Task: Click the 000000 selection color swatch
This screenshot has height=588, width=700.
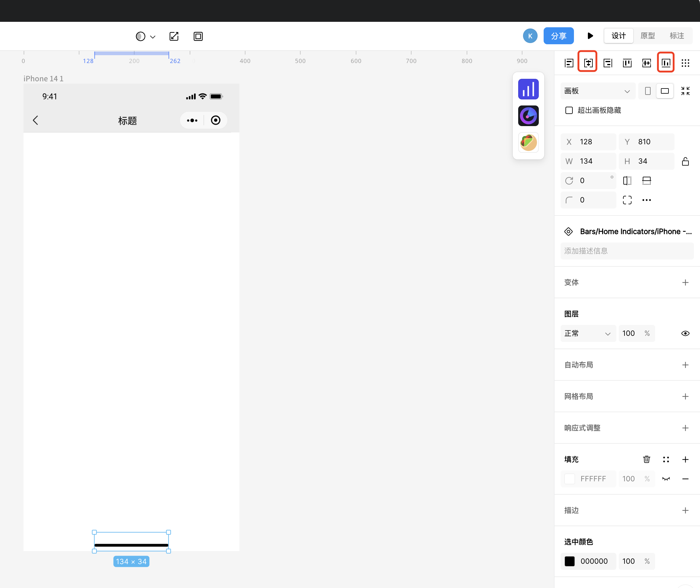Action: coord(569,561)
